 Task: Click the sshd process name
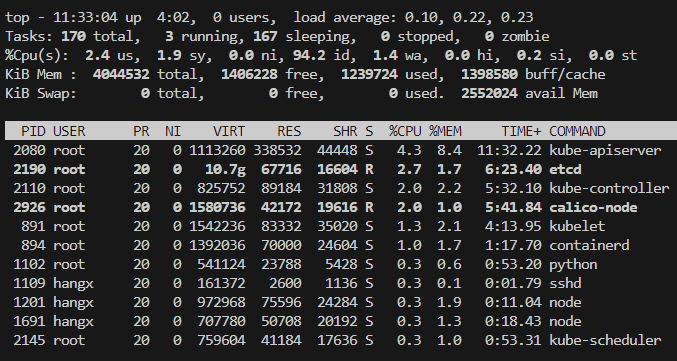[565, 283]
